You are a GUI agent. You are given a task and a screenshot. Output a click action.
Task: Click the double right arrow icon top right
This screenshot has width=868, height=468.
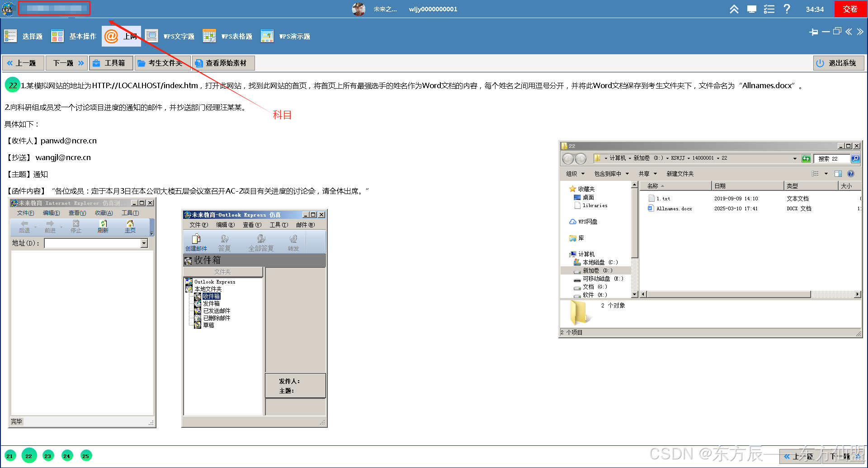(x=860, y=31)
